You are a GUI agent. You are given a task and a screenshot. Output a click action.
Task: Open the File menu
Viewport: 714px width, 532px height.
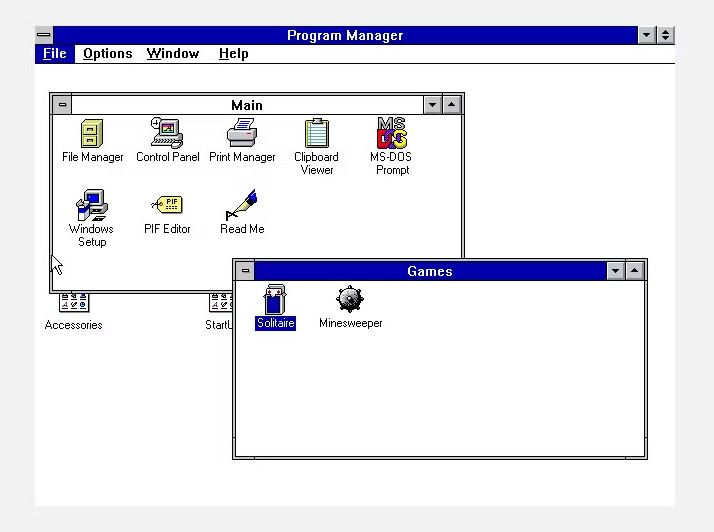click(55, 54)
